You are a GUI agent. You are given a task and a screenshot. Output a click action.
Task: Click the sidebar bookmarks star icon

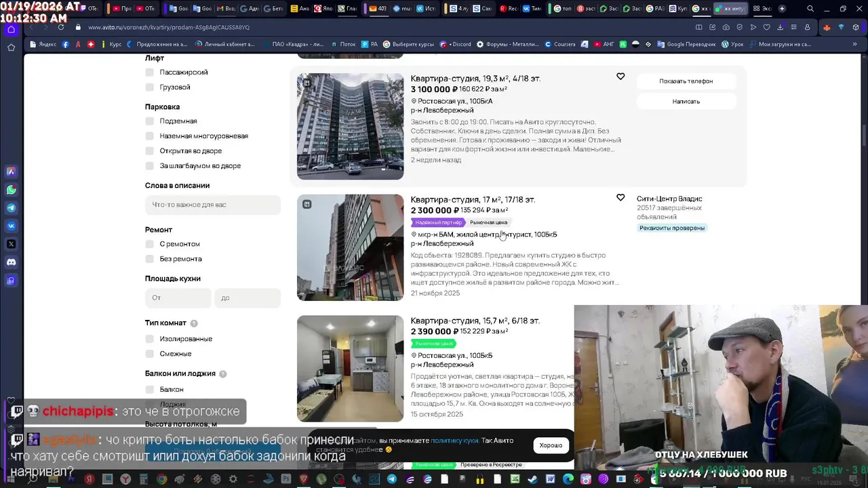coord(11,47)
